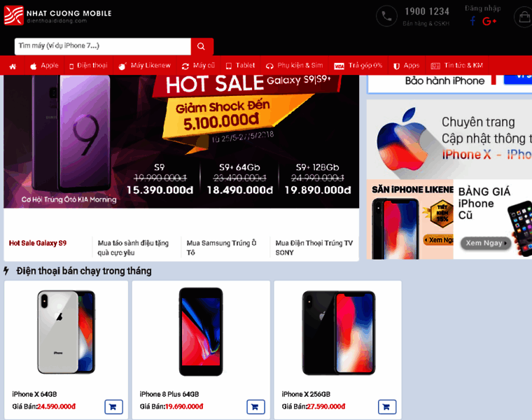
Task: Open the Máy Likenew menu item
Action: tap(144, 66)
